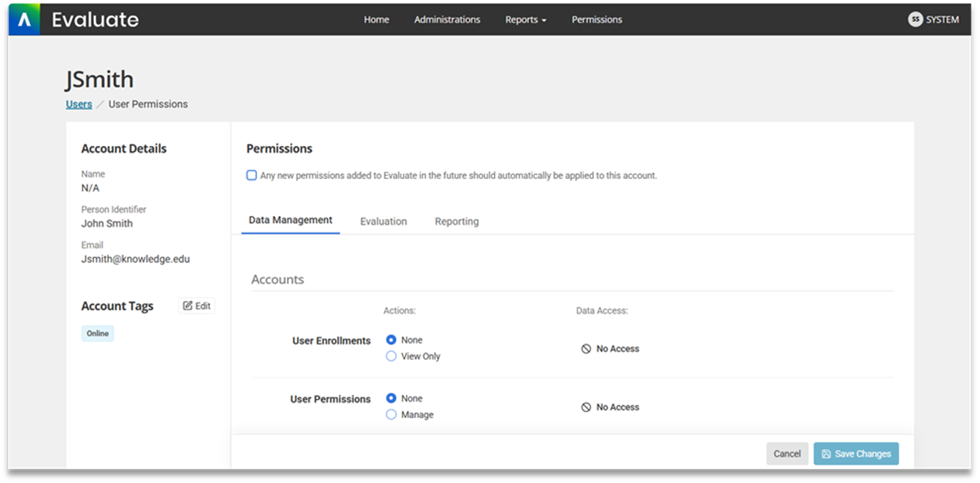Select Manage for User Permissions

pyautogui.click(x=391, y=414)
